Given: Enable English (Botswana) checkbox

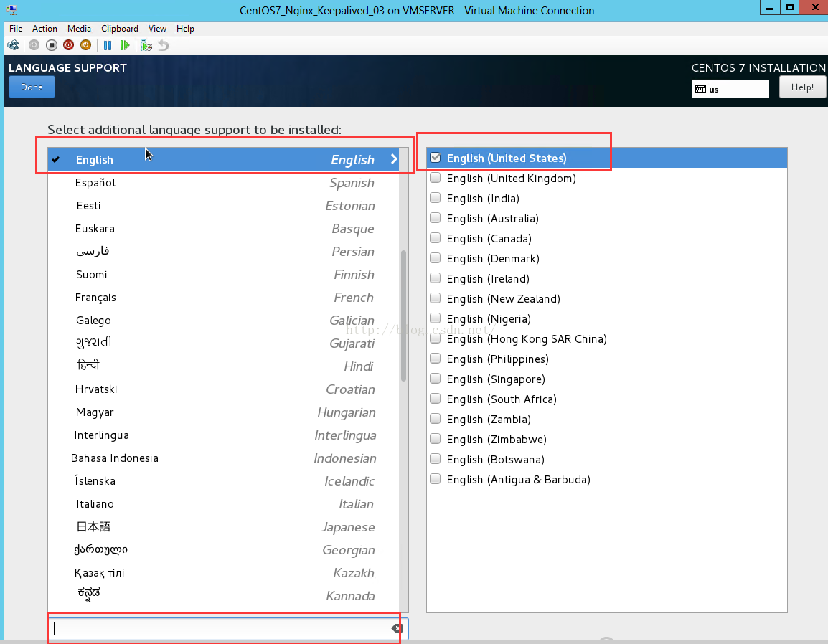Looking at the screenshot, I should point(435,458).
